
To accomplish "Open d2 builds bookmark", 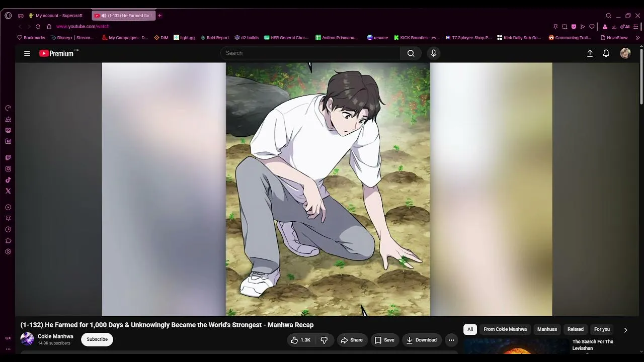I will (x=247, y=38).
